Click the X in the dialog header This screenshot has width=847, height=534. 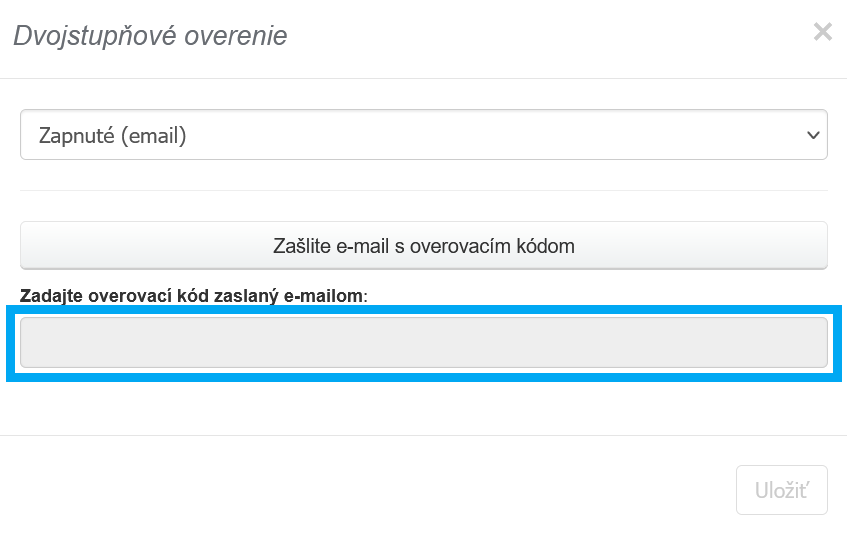822,32
